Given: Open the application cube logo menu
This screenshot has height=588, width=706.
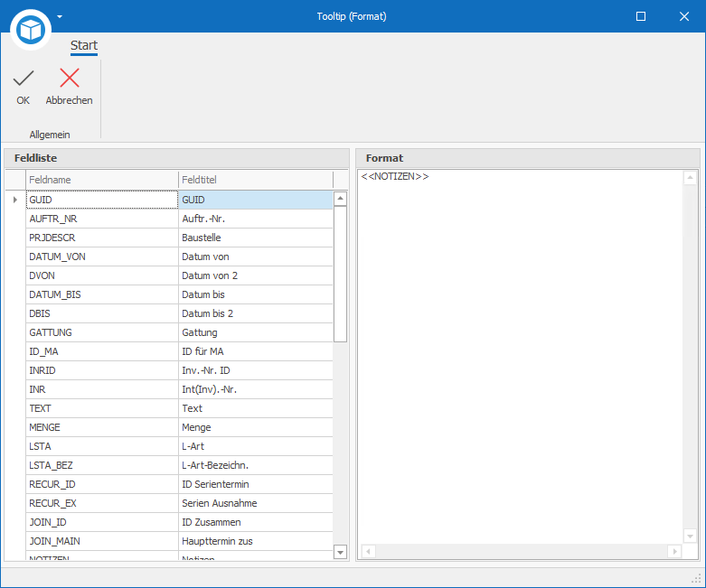Looking at the screenshot, I should [31, 30].
